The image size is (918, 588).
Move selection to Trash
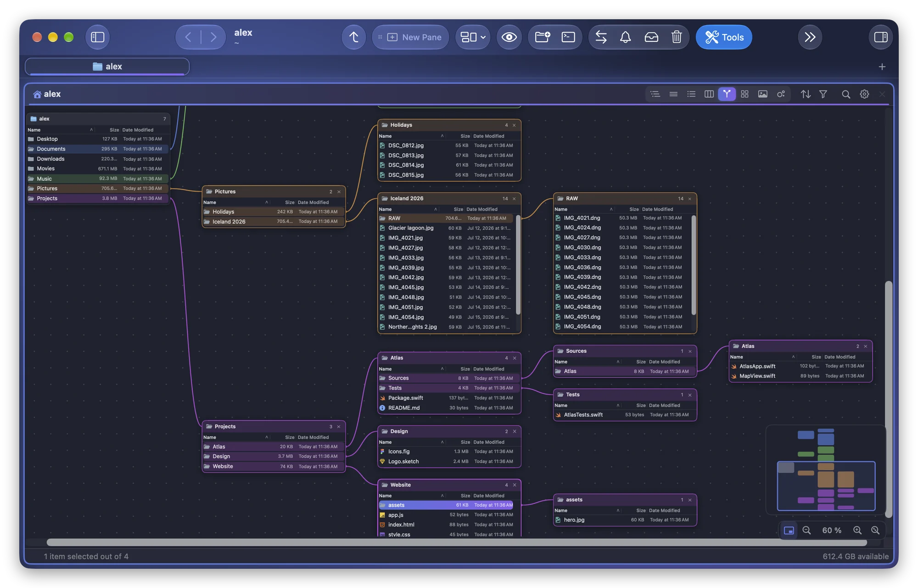tap(676, 37)
